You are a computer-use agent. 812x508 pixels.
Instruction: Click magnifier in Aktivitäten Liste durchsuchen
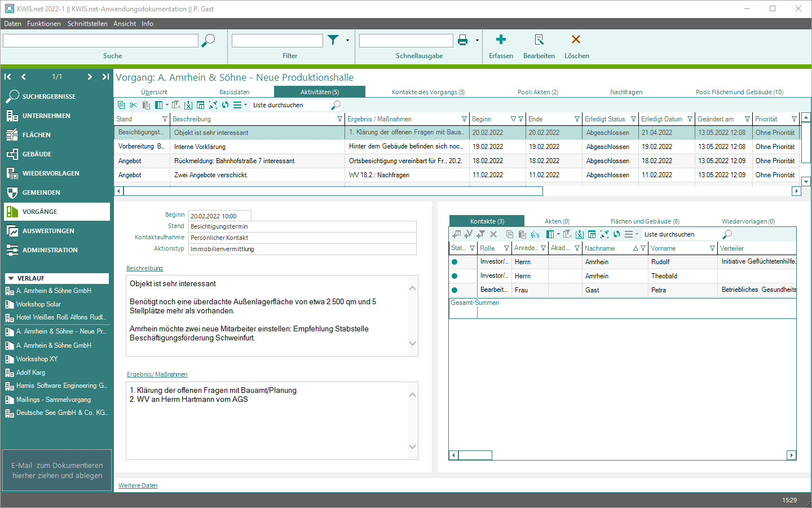[336, 105]
